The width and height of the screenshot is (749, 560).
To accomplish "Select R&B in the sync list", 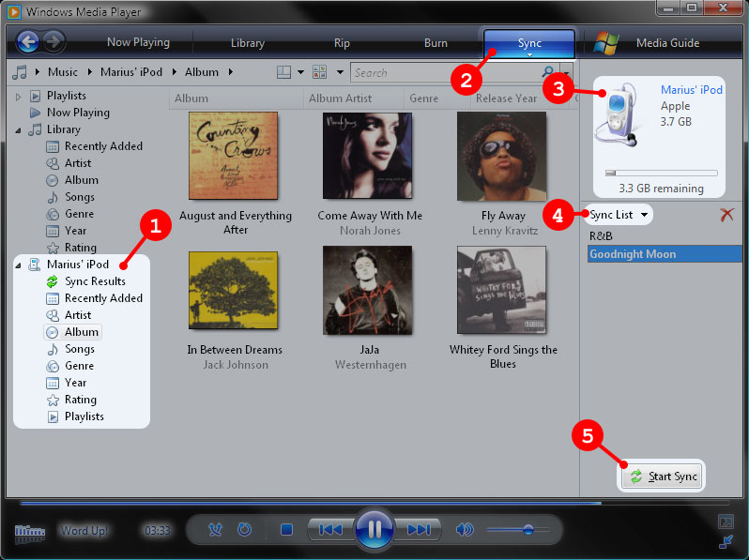I will (x=601, y=235).
